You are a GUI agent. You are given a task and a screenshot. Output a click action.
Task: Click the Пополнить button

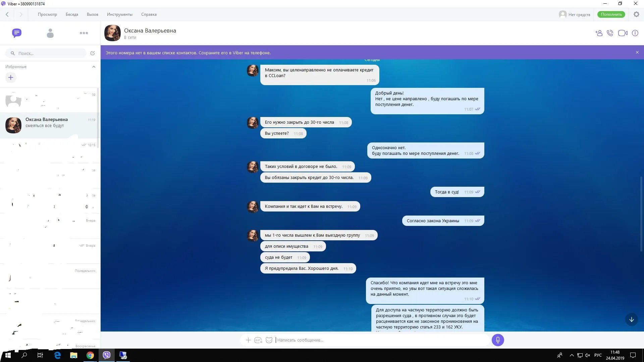tap(611, 14)
